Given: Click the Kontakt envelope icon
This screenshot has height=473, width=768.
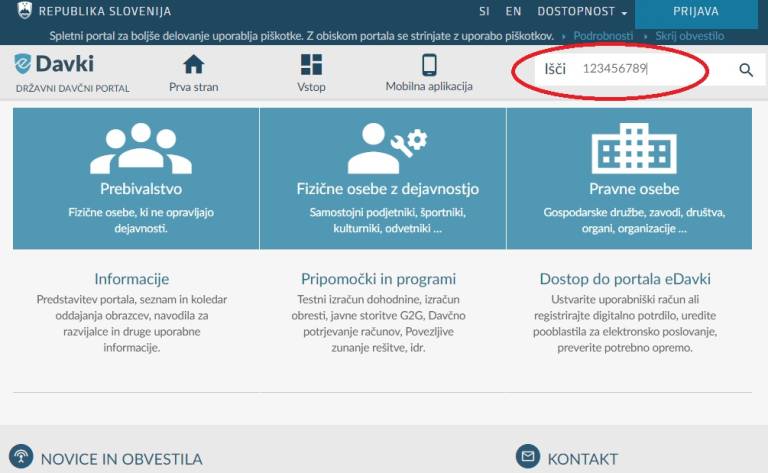Looking at the screenshot, I should coord(528,456).
